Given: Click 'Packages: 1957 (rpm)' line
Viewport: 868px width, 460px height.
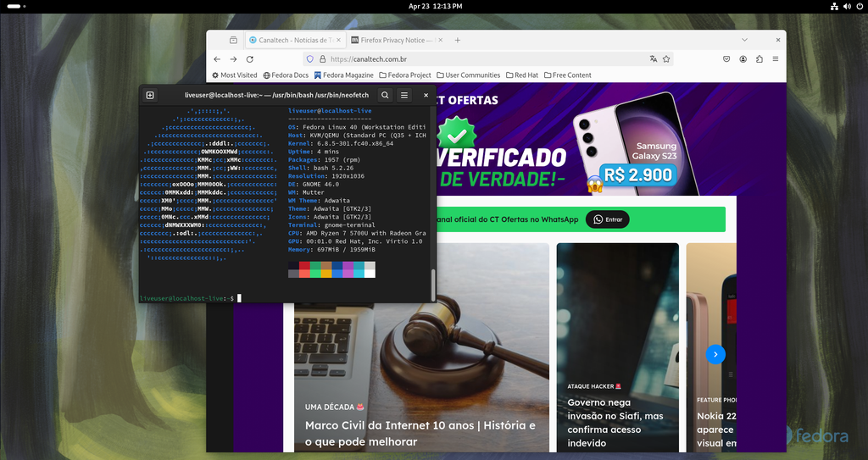Looking at the screenshot, I should pos(325,160).
